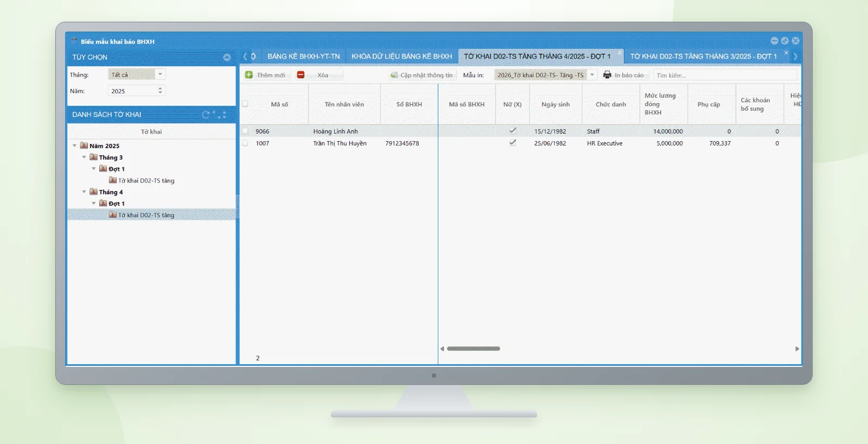Collapse the Năm 2025 tree node
This screenshot has width=868, height=444.
pyautogui.click(x=74, y=145)
